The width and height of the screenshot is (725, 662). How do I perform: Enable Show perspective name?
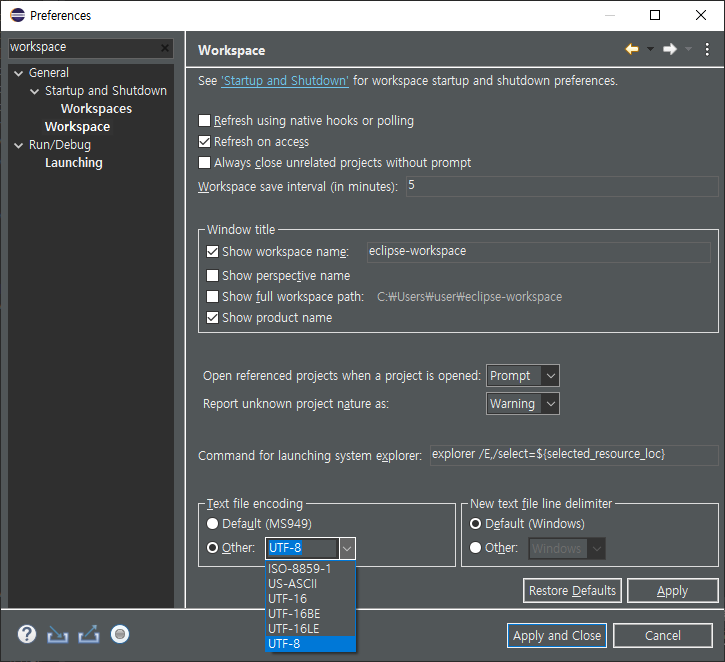[x=212, y=276]
